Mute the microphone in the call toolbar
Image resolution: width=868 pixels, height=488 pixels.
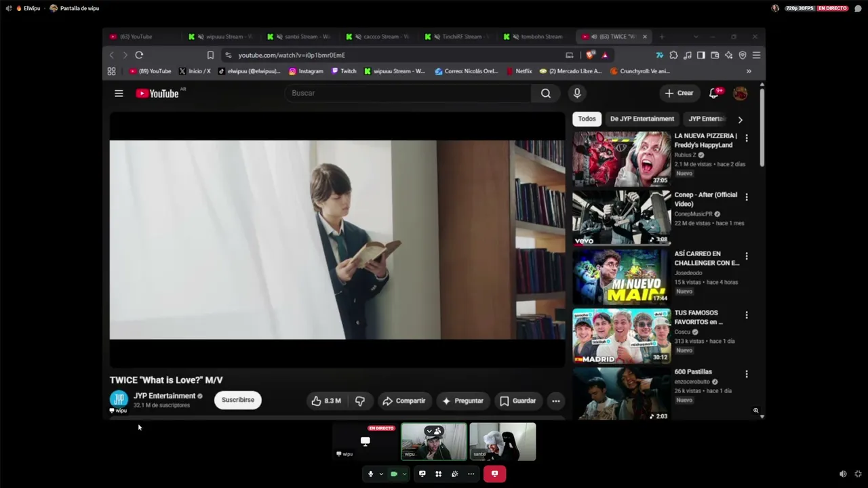coord(370,474)
